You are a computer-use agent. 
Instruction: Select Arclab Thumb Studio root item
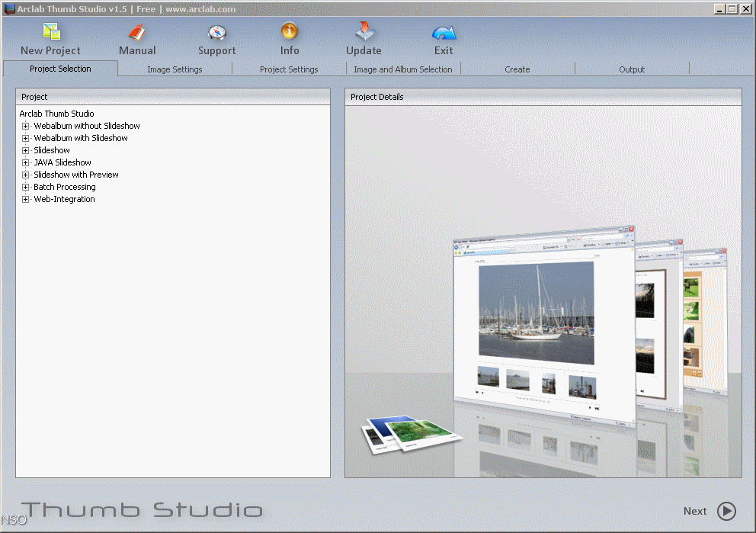coord(57,114)
